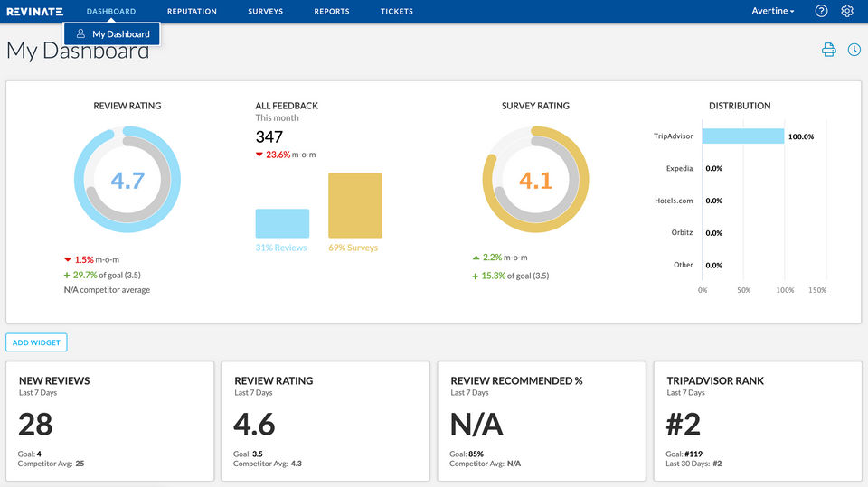This screenshot has height=487, width=868.
Task: Click the yellow Surveys bar
Action: (354, 205)
